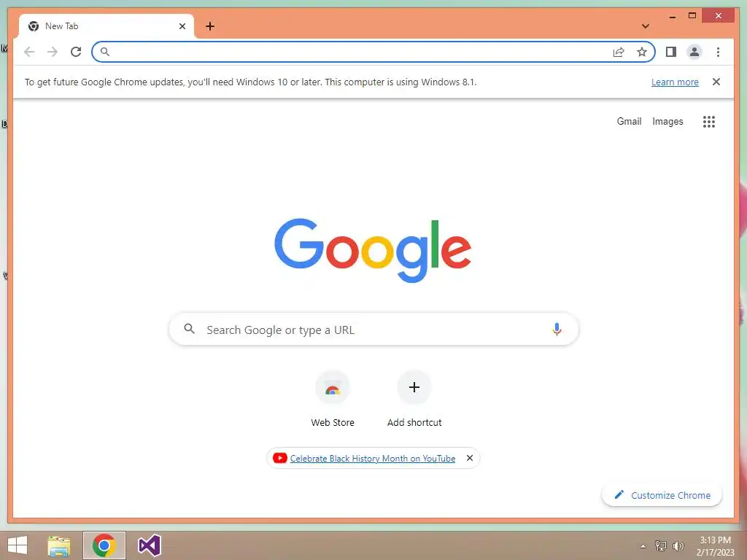Show hidden tray icons arrow

643,546
